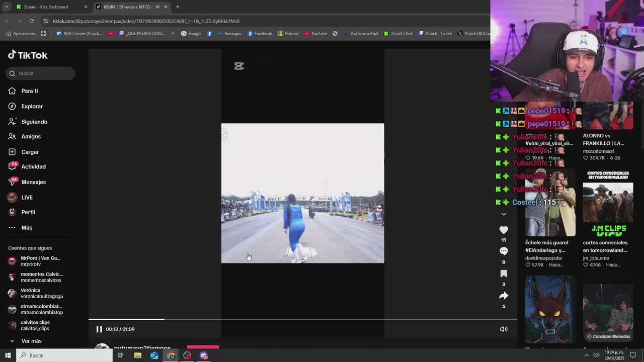Open Échele más guaro video thumbnail
This screenshot has height=362, width=644.
[x=550, y=203]
